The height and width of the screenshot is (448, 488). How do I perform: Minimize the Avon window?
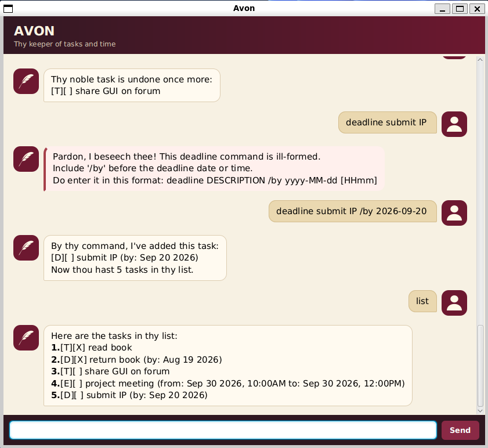click(442, 8)
